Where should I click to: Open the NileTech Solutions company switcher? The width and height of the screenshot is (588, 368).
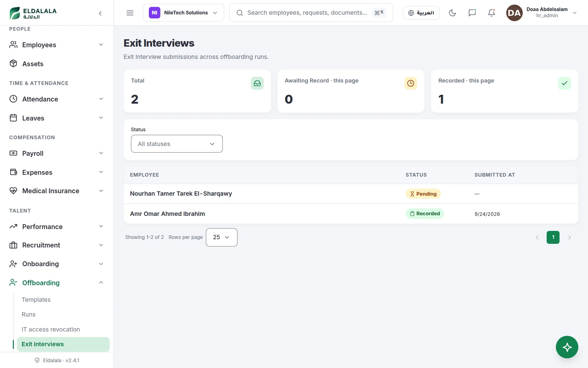[x=183, y=13]
